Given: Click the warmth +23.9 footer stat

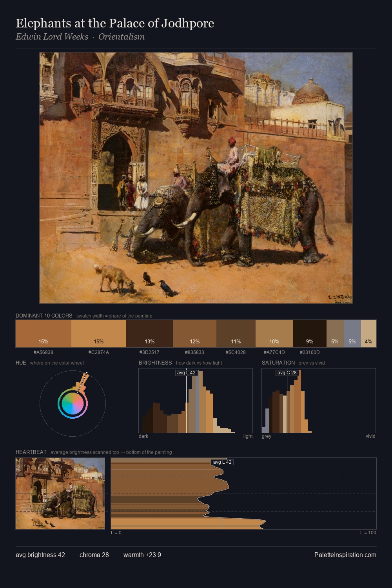Looking at the screenshot, I should point(142,555).
